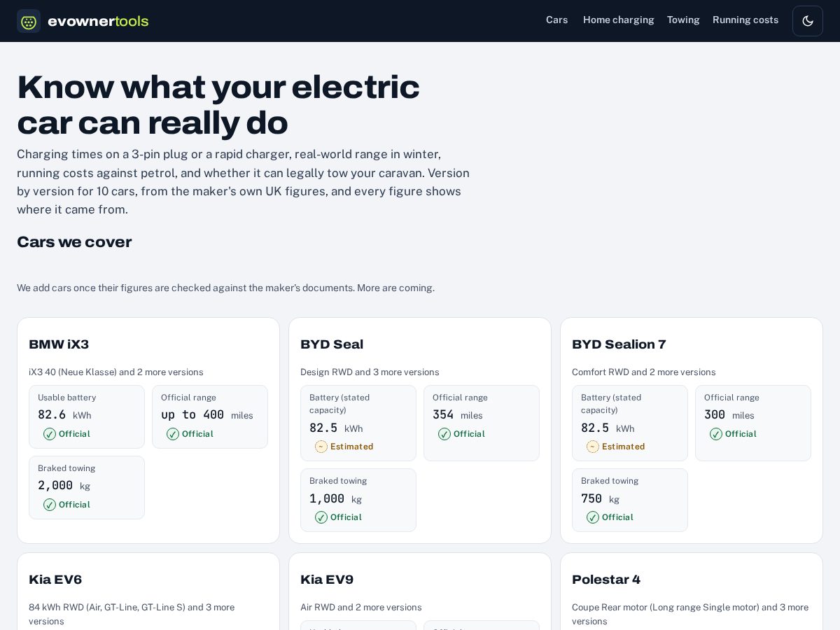Screen dimensions: 840x630
Task: Click the 'Cars we cover' heading
Action: pos(74,242)
